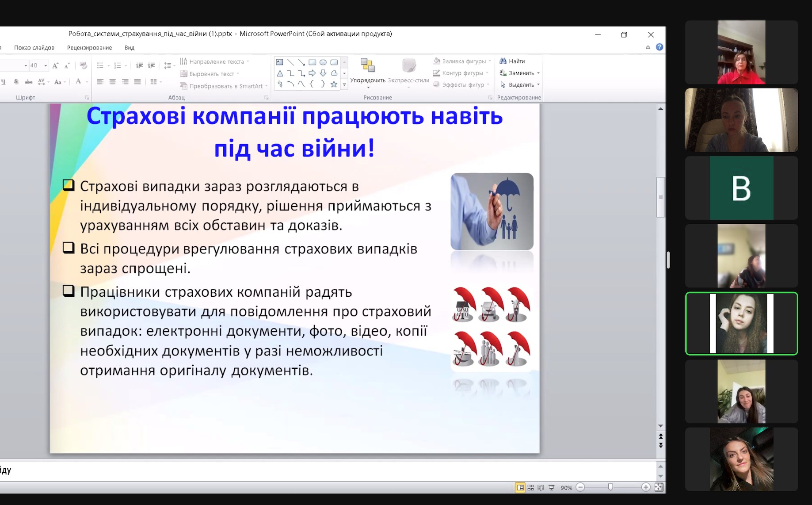
Task: Switch to Slide Sorter view
Action: 530,487
